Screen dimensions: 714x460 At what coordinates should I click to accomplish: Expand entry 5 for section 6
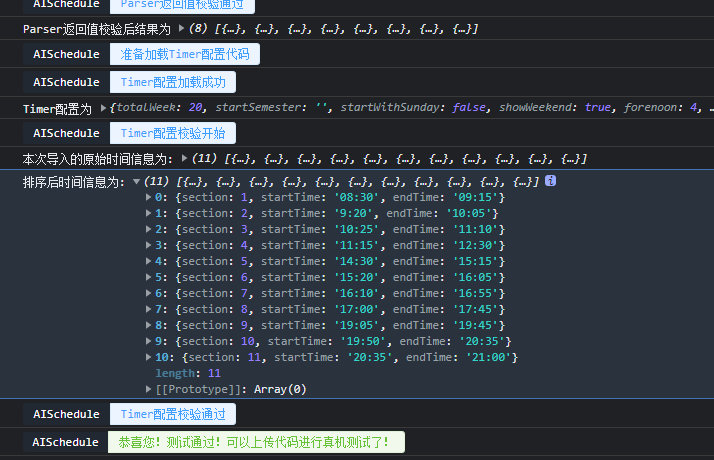(x=149, y=278)
